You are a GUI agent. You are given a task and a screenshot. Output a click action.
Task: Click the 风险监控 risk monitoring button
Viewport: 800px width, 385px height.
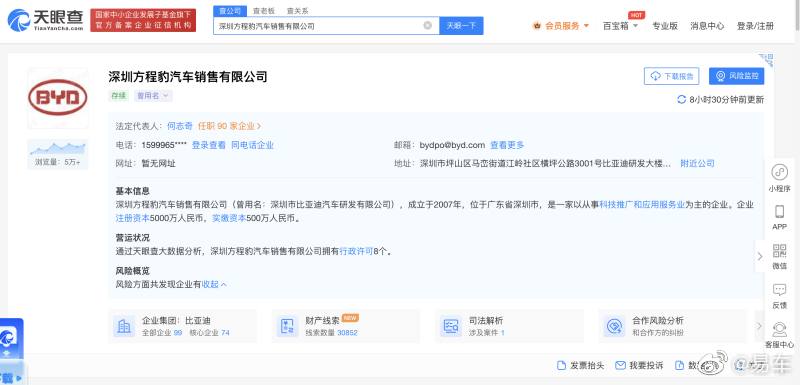736,76
